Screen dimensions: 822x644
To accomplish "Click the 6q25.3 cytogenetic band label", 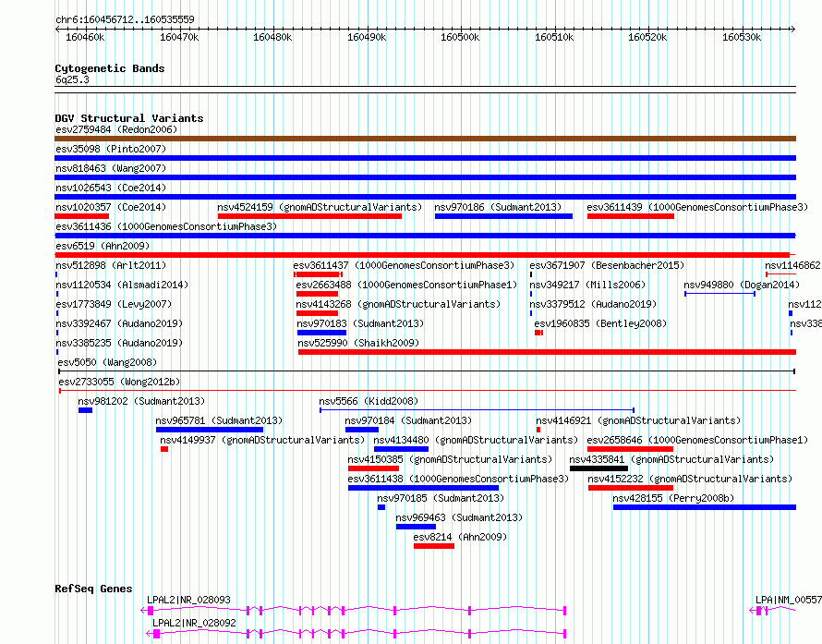I will [72, 79].
